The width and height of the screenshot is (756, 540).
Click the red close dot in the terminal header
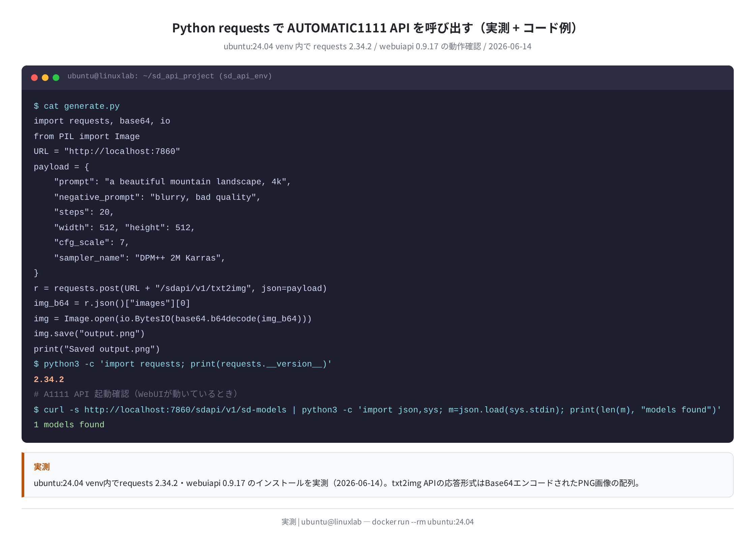click(34, 78)
